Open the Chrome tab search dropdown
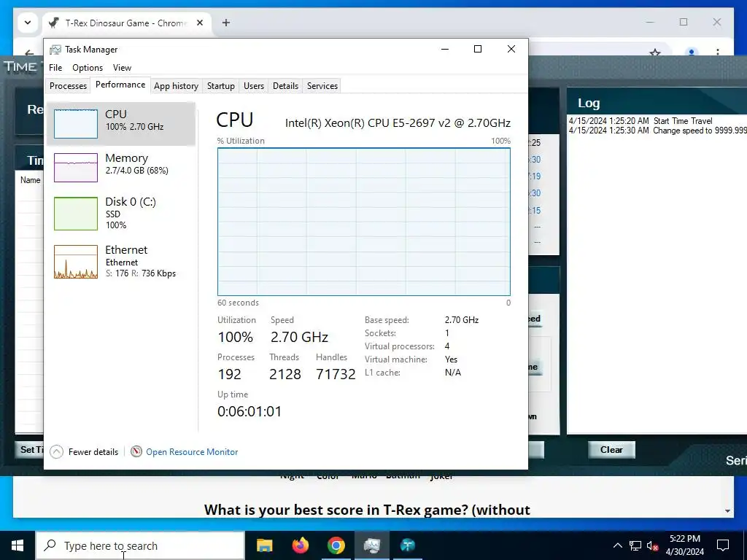The height and width of the screenshot is (560, 747). (28, 23)
